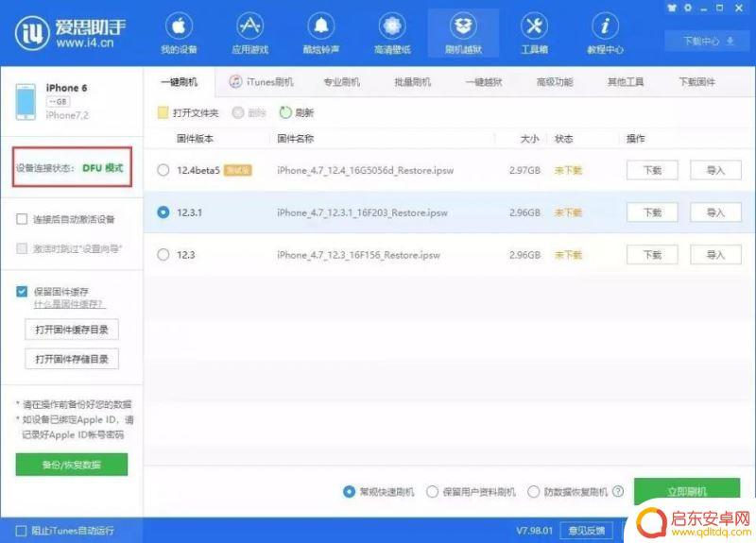Switch to 一键越狱 tab
The width and height of the screenshot is (756, 543).
click(x=484, y=82)
